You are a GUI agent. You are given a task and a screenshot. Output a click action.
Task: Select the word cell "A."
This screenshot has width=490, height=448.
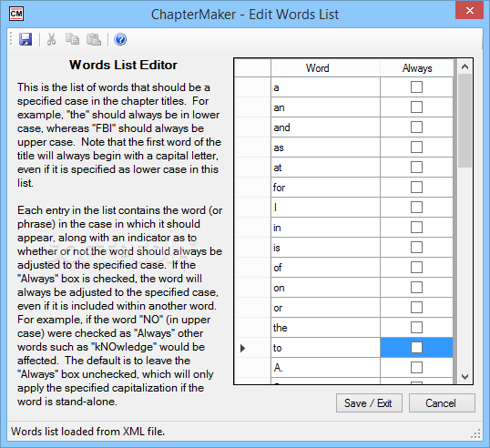point(325,367)
